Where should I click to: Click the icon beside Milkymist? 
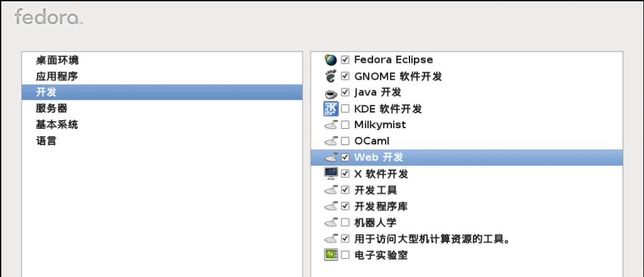[x=331, y=125]
